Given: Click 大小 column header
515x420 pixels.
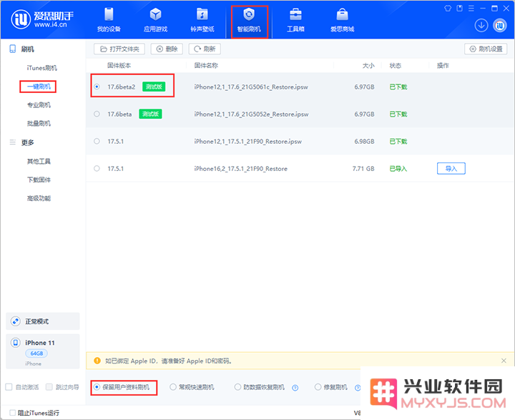Looking at the screenshot, I should pos(368,65).
